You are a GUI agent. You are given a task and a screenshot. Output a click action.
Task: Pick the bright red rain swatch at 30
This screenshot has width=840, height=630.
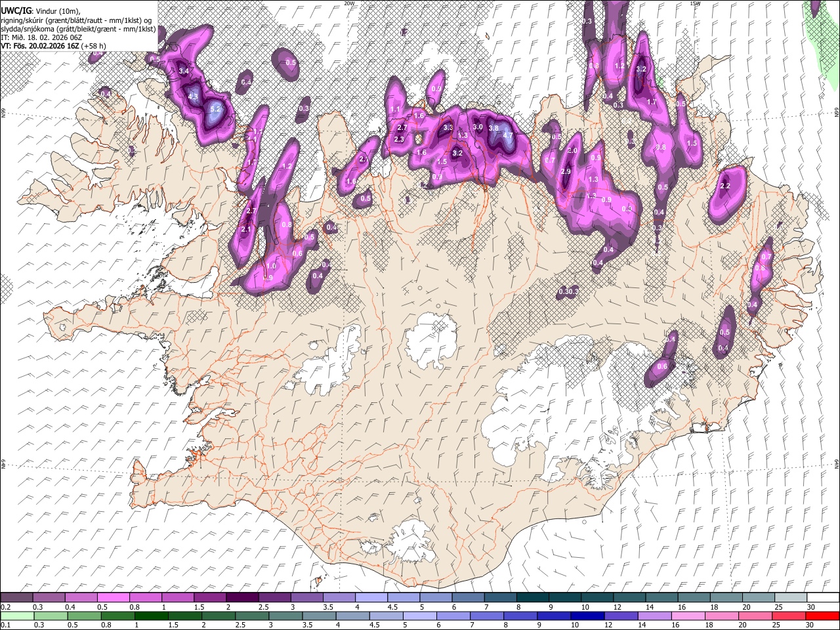click(822, 616)
